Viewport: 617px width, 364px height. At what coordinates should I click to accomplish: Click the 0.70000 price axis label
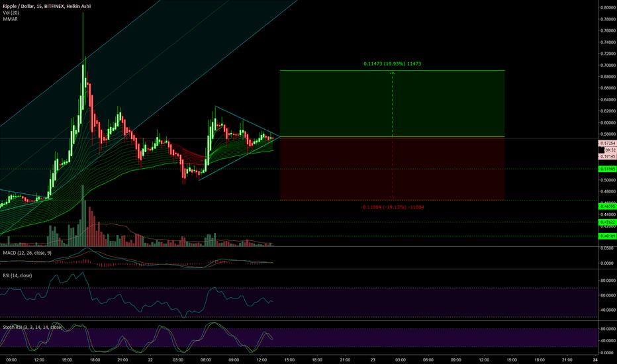point(608,66)
